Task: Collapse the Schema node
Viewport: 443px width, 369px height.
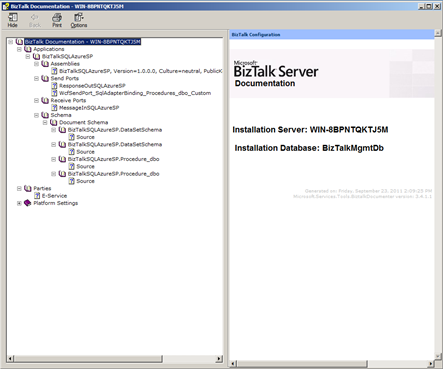Action: click(37, 115)
